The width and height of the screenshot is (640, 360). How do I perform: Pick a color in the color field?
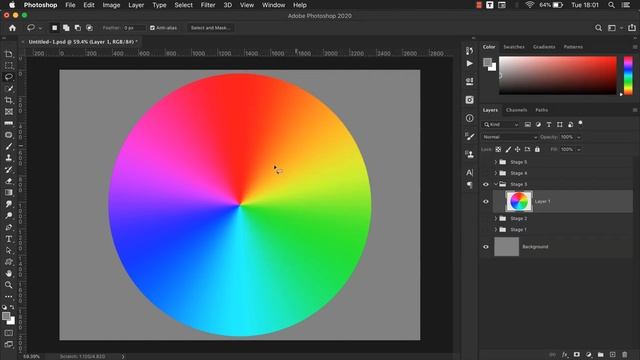[558, 76]
